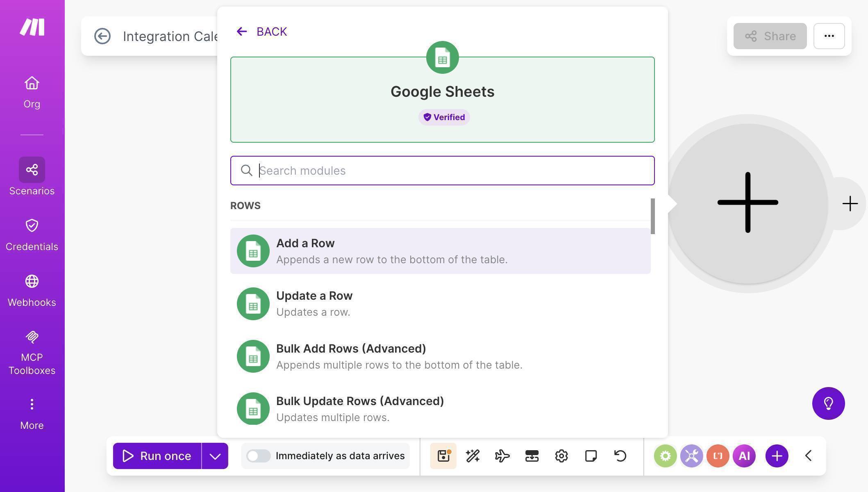Click the BACK link
Screen dimensions: 868x492
tap(261, 31)
